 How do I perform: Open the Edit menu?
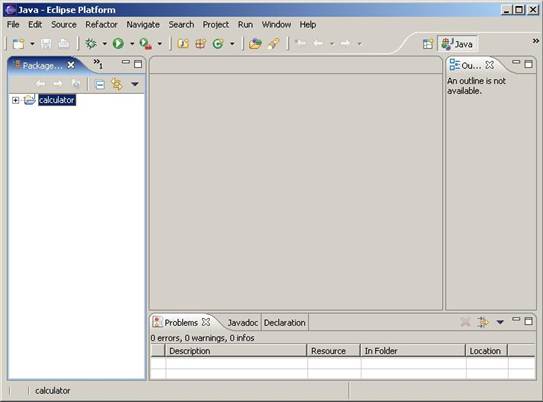click(x=35, y=25)
